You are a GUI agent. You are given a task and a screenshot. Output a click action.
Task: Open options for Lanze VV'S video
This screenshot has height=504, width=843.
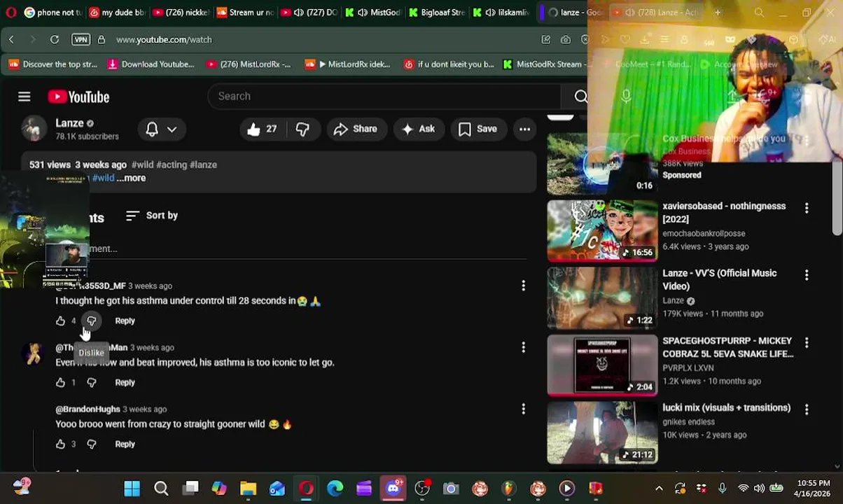point(807,274)
